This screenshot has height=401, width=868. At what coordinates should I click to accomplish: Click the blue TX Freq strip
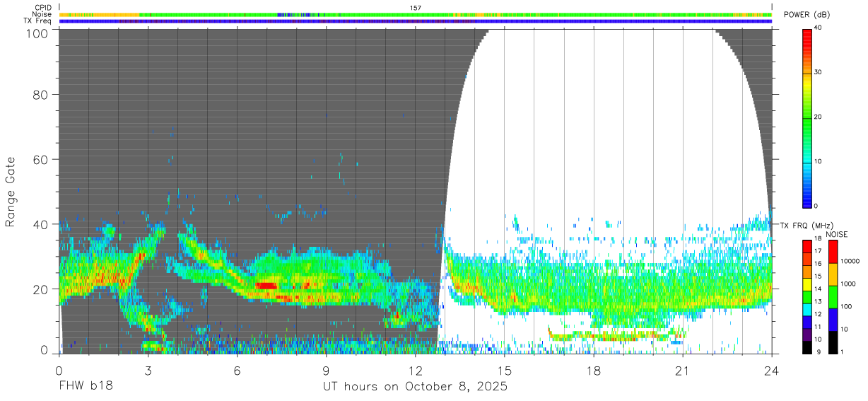[x=416, y=21]
